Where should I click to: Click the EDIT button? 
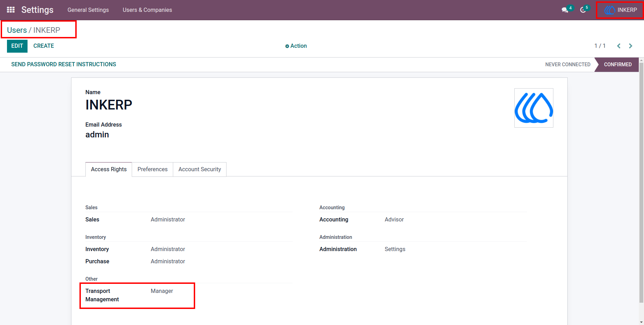17,46
